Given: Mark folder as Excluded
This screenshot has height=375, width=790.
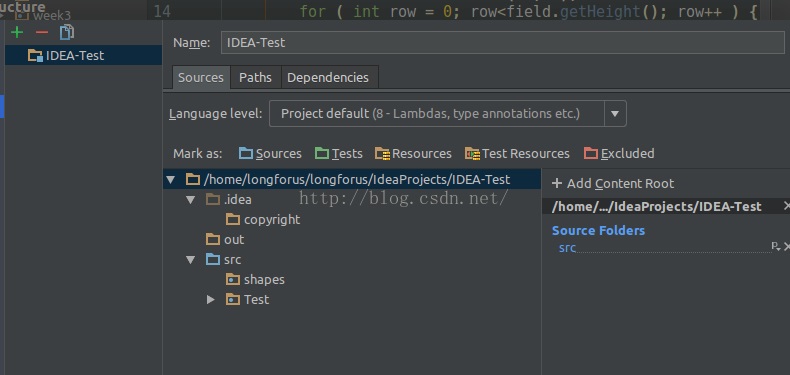Looking at the screenshot, I should click(x=619, y=154).
